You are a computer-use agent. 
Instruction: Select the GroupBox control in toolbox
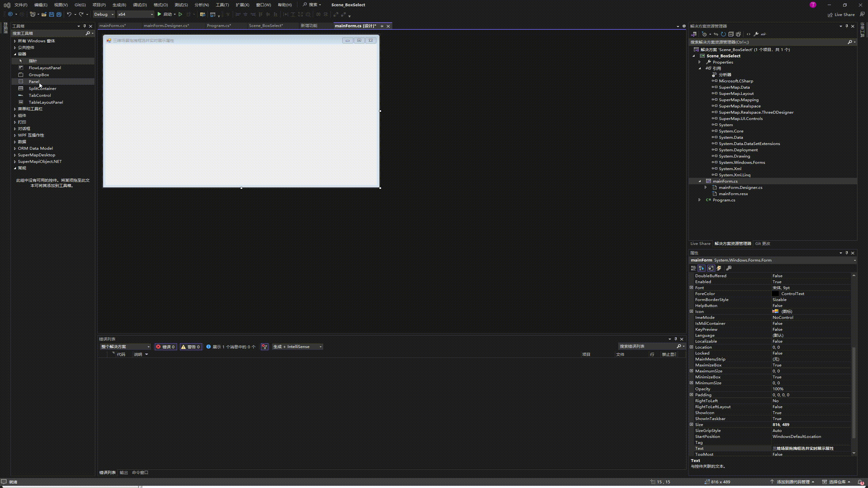click(x=53, y=75)
